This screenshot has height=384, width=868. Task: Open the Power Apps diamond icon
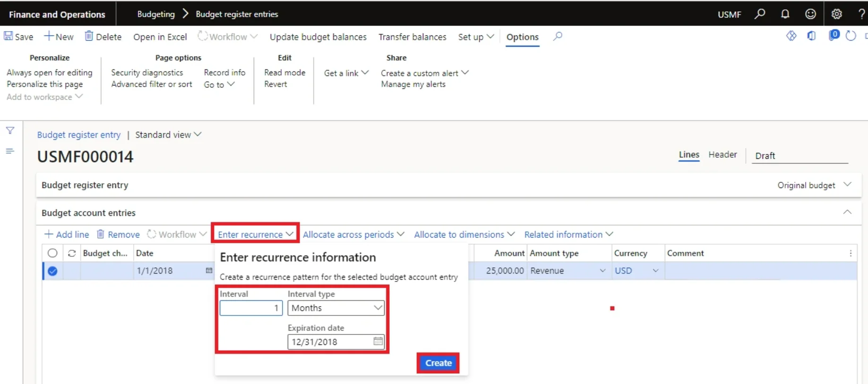791,36
